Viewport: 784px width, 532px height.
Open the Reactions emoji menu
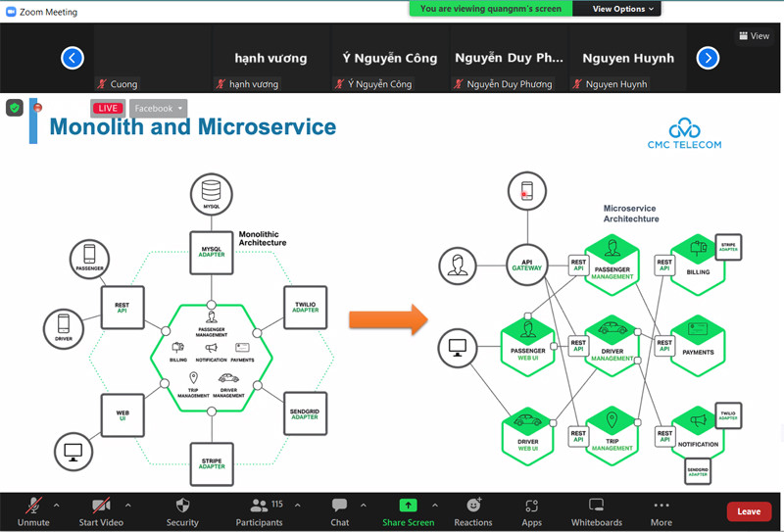(473, 506)
